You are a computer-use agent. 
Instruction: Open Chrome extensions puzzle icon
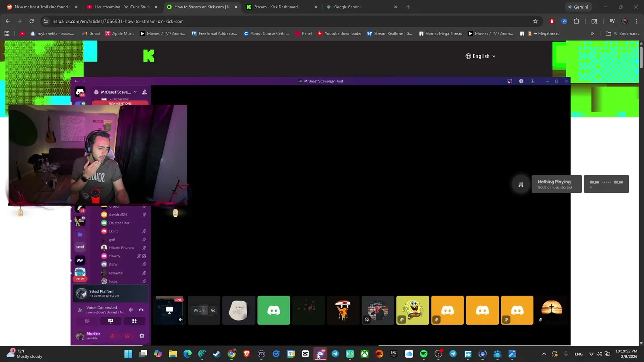click(577, 21)
